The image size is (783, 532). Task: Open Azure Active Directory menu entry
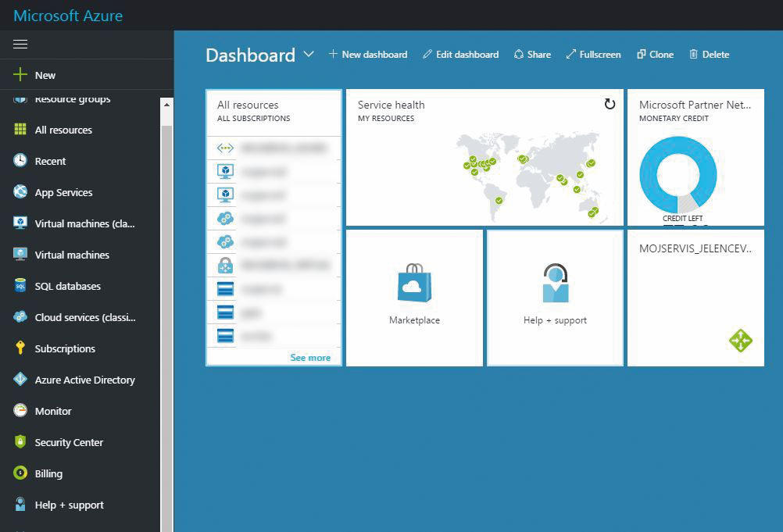click(x=85, y=380)
